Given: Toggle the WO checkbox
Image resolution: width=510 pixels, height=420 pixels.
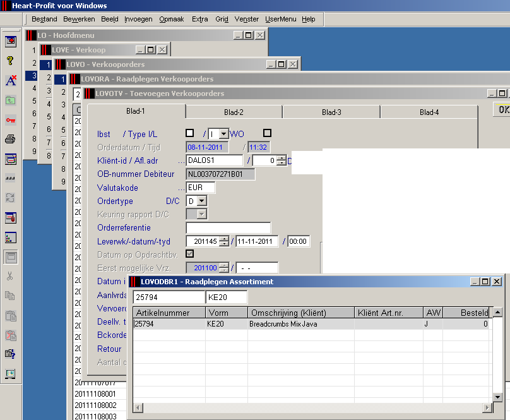Looking at the screenshot, I should click(x=267, y=133).
